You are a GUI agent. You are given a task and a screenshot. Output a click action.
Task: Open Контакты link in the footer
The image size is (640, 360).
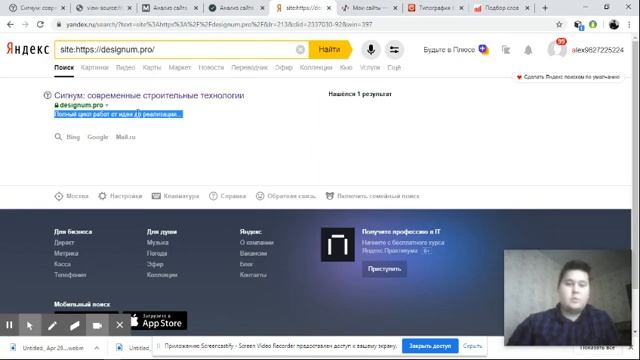click(253, 275)
